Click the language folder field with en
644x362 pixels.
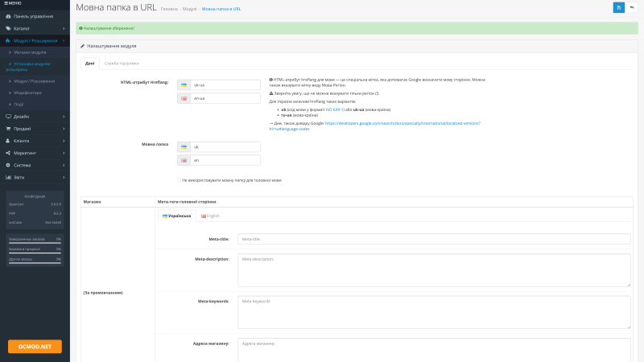[x=225, y=160]
